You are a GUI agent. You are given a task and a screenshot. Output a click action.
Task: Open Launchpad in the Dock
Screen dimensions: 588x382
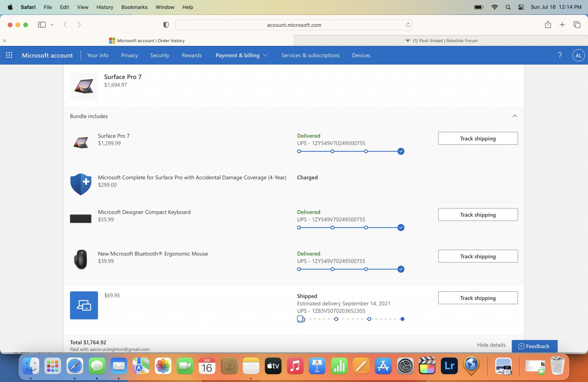pos(53,366)
